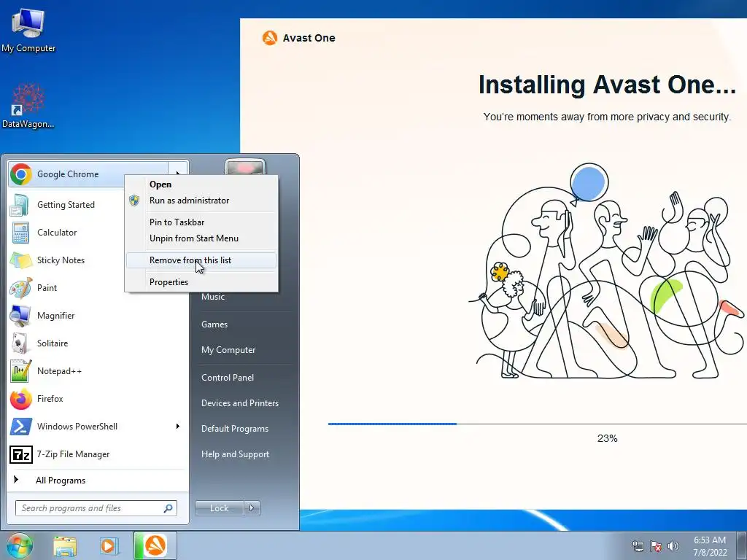The height and width of the screenshot is (560, 747).
Task: Select Unpin from Start Menu
Action: point(194,238)
